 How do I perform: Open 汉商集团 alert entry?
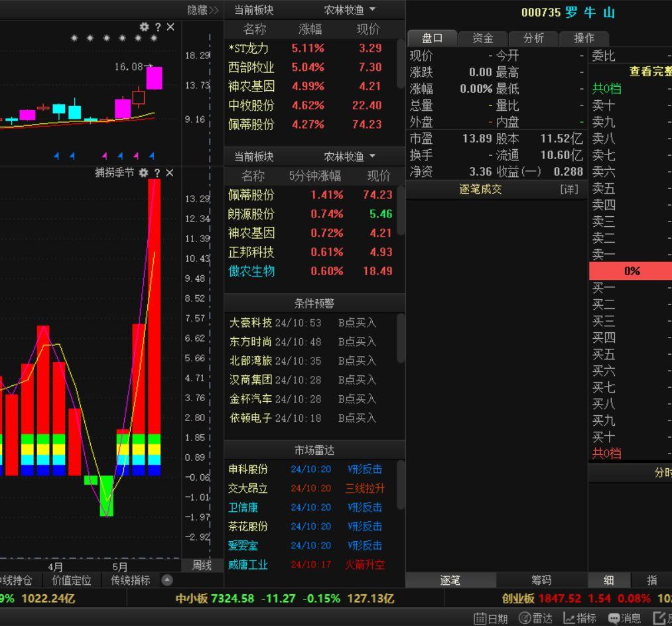(x=311, y=380)
